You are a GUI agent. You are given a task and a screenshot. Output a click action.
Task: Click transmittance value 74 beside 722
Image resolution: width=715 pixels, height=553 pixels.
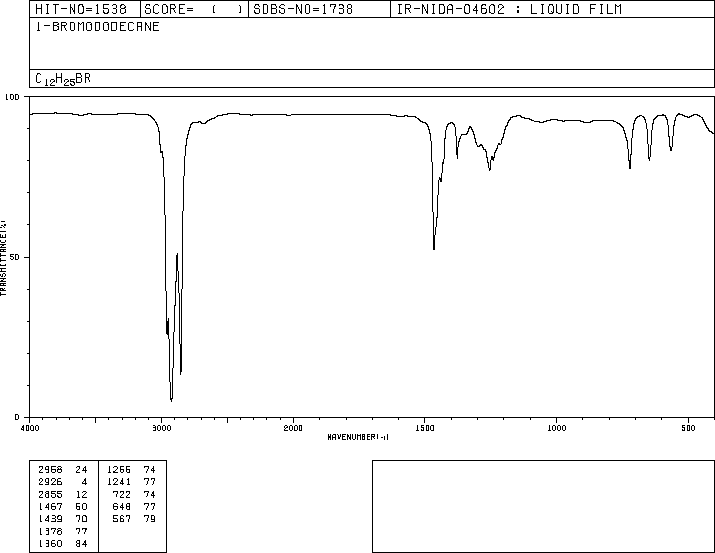(150, 494)
